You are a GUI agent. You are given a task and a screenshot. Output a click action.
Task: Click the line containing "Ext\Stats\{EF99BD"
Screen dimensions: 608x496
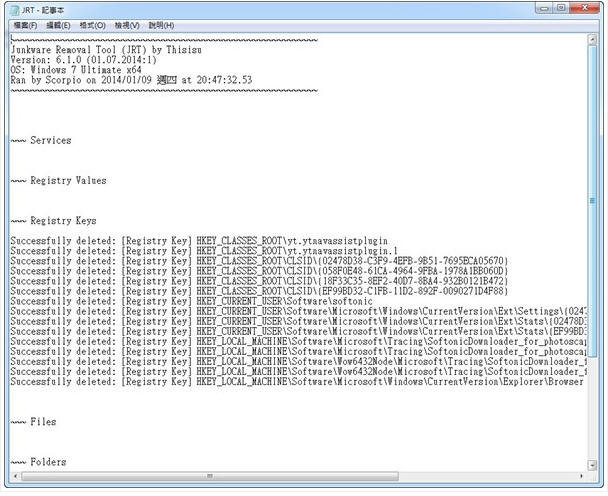pyautogui.click(x=299, y=332)
